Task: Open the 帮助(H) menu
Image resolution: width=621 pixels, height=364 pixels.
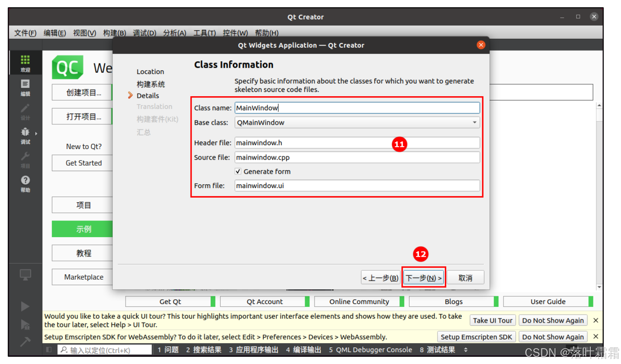Action: (x=266, y=33)
